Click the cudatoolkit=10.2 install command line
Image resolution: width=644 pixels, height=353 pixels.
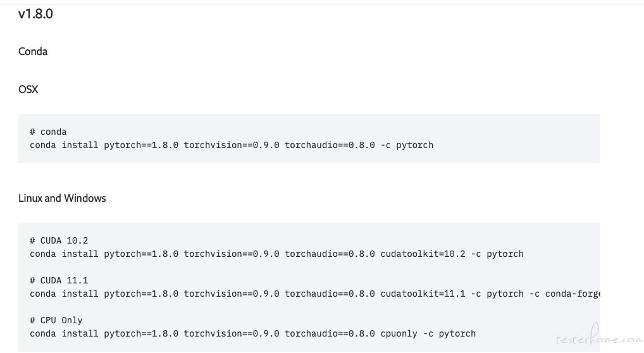(x=277, y=254)
